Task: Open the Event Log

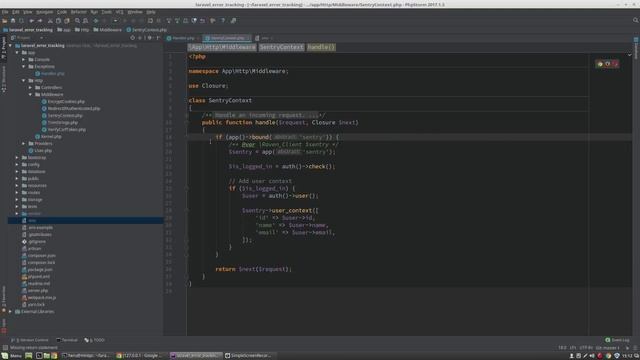Action: (617, 340)
